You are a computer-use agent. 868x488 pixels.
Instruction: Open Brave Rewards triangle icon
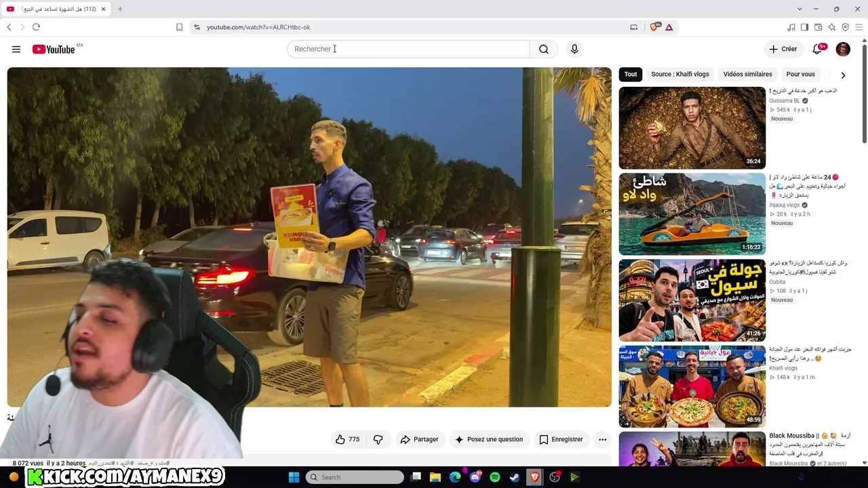pyautogui.click(x=669, y=27)
